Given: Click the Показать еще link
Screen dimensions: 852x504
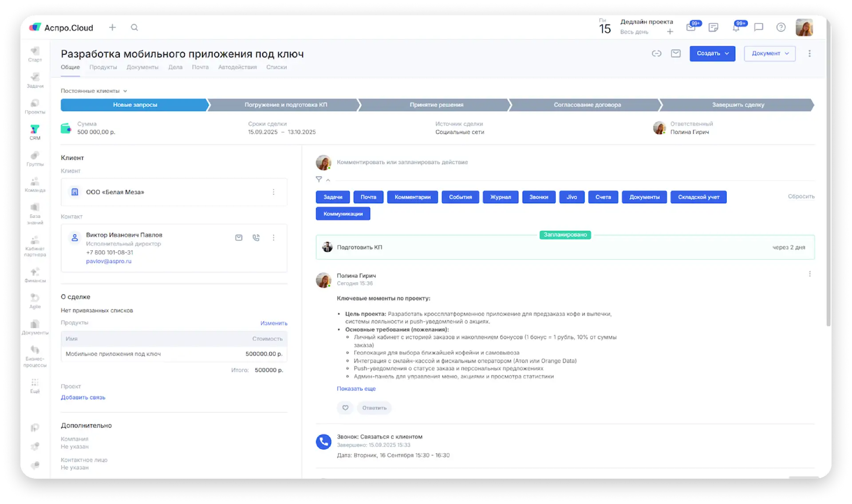Looking at the screenshot, I should click(x=356, y=389).
